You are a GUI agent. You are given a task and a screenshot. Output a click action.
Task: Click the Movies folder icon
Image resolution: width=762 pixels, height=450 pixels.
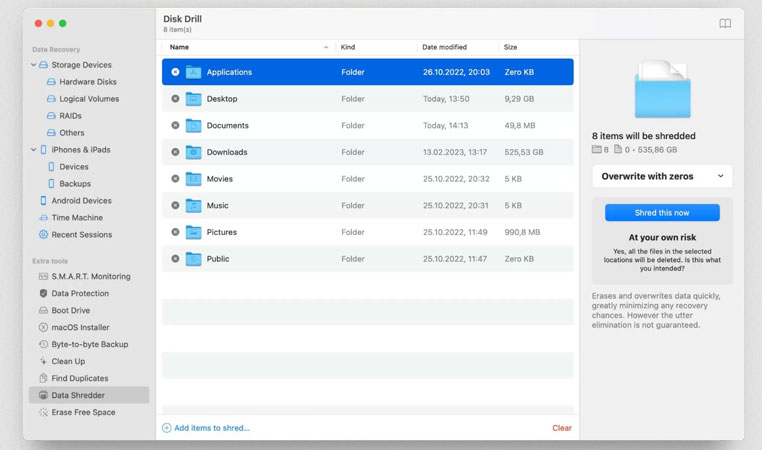click(x=193, y=179)
